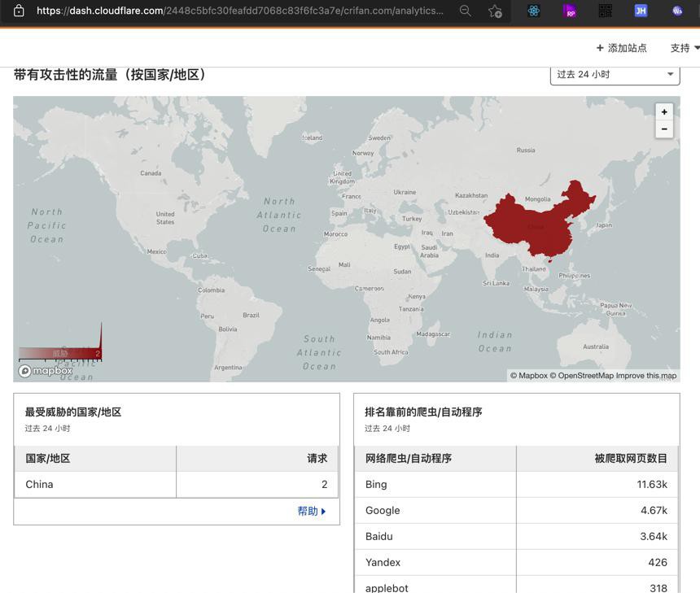Click the Brazil label on the map
This screenshot has height=593, width=700.
pyautogui.click(x=252, y=315)
